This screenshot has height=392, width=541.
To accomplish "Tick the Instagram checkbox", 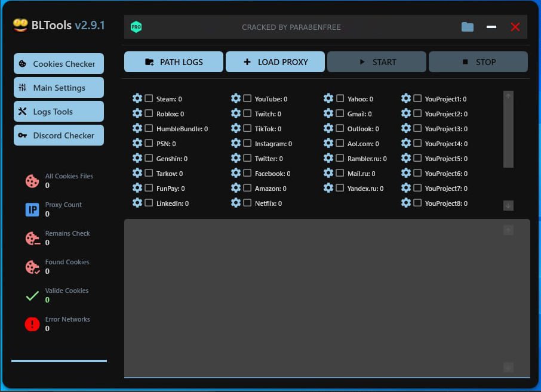I will click(247, 143).
